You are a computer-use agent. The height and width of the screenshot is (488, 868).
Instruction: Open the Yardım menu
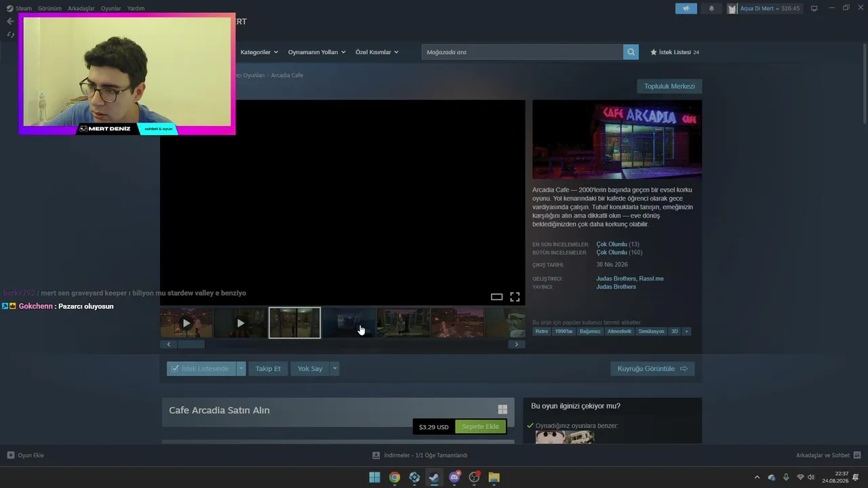click(136, 9)
